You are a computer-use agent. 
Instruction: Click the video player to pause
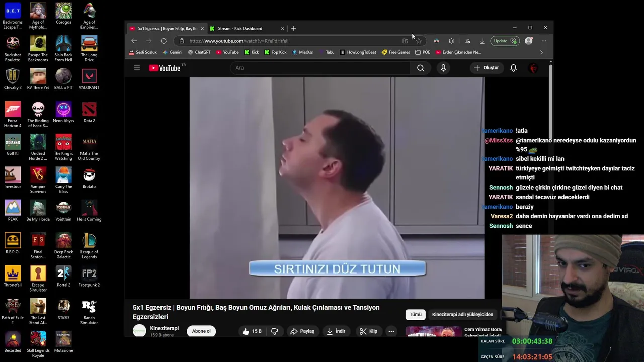point(337,188)
